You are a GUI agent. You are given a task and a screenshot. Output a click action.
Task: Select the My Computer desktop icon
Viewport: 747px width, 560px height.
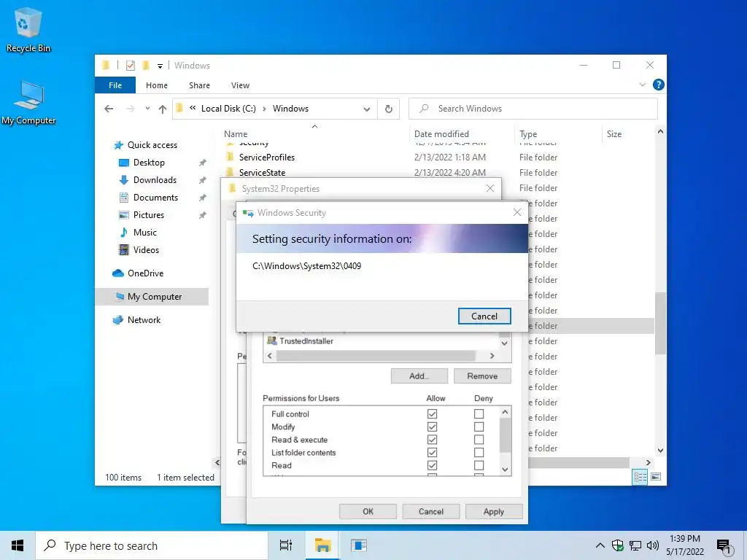coord(28,102)
